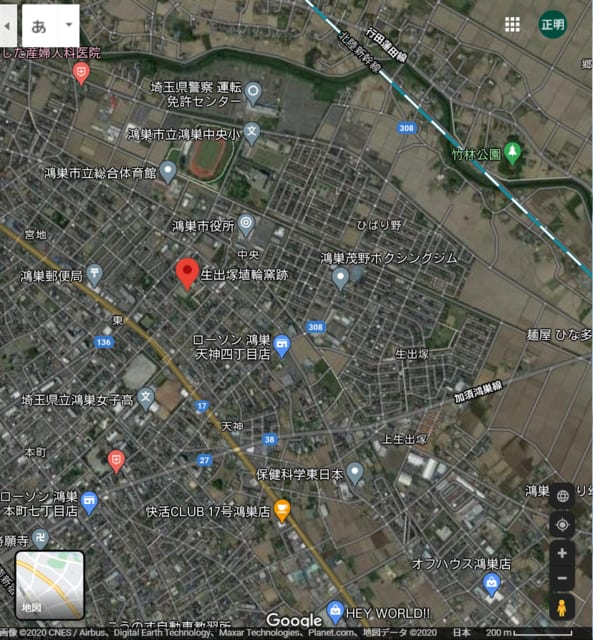Open 竹林公園 park marker
Image resolution: width=593 pixels, height=640 pixels.
[512, 153]
